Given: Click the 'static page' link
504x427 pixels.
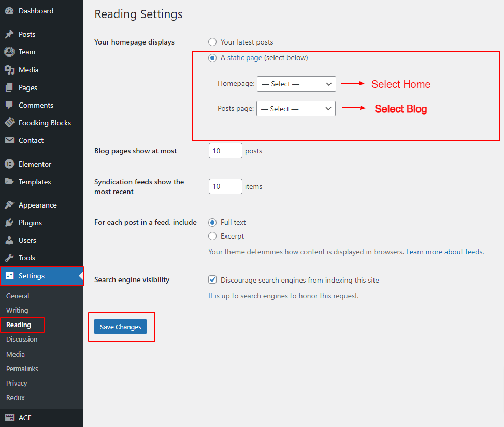Looking at the screenshot, I should 244,57.
